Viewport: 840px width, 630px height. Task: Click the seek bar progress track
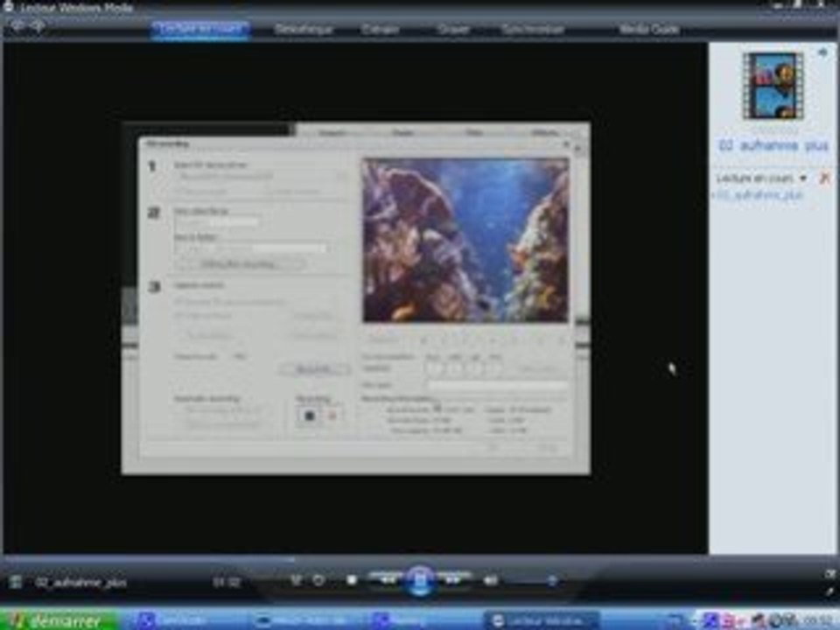coord(420,560)
